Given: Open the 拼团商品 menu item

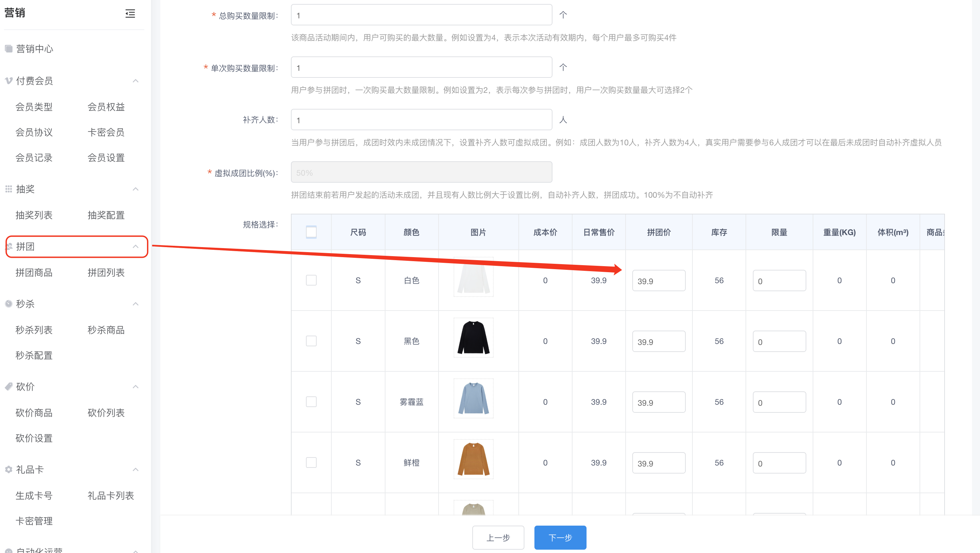Looking at the screenshot, I should [34, 272].
